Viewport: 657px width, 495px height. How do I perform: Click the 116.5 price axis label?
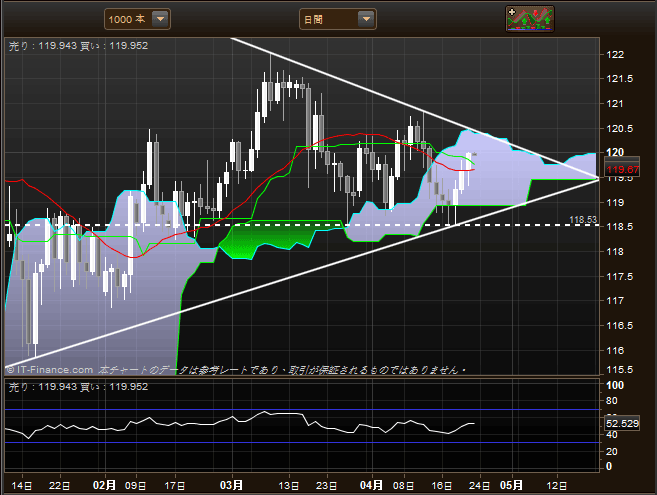[619, 326]
